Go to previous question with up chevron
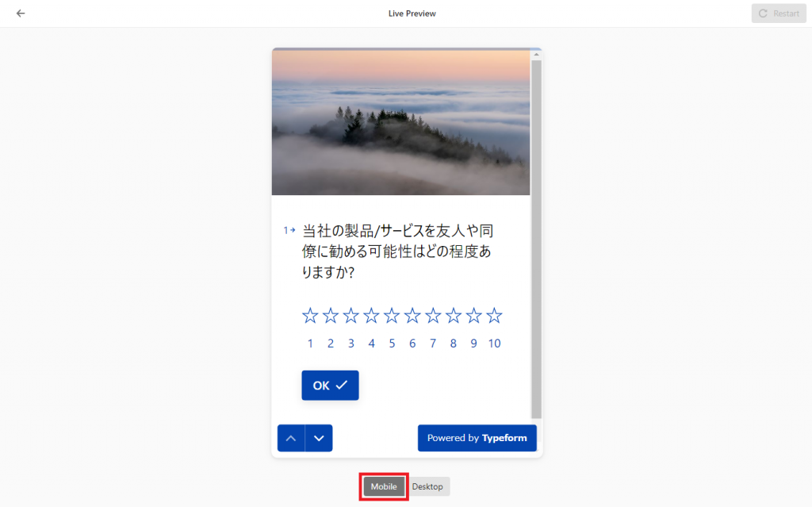This screenshot has height=507, width=812. point(291,438)
